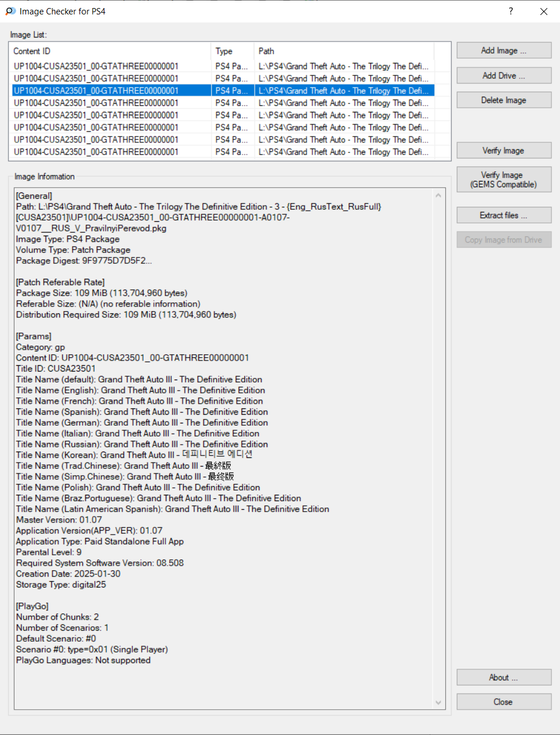Click 'Parental Level: 9' line
The height and width of the screenshot is (735, 560).
[49, 552]
